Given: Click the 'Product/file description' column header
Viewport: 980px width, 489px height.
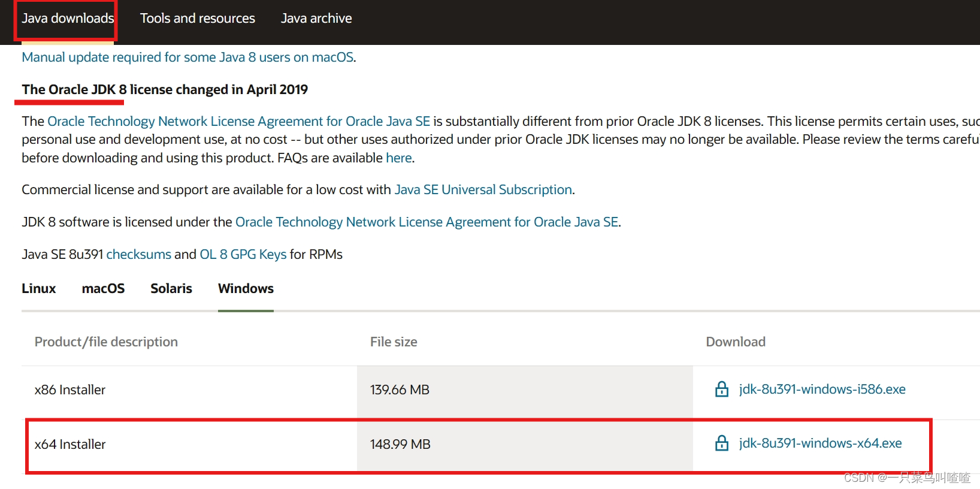Looking at the screenshot, I should click(106, 342).
